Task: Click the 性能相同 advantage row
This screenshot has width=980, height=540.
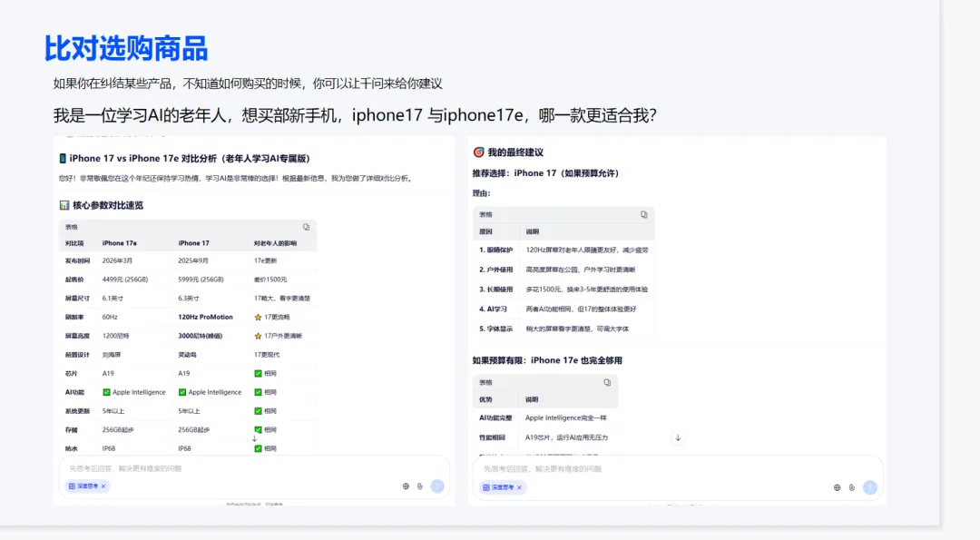Action: [545, 437]
